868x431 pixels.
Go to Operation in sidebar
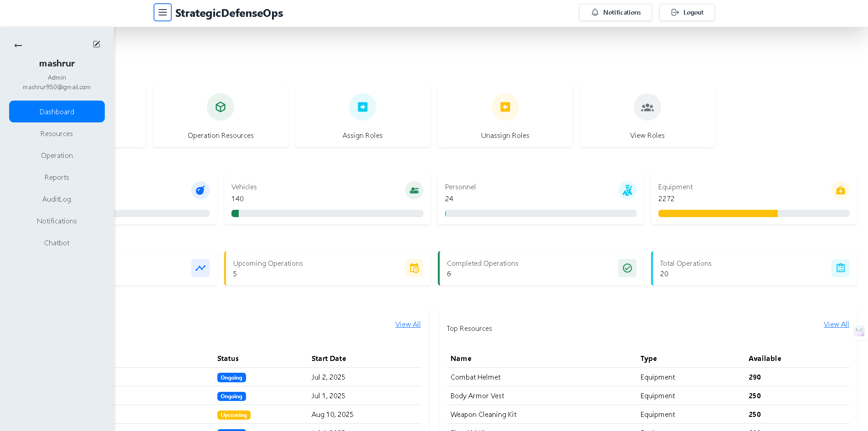[x=57, y=155]
